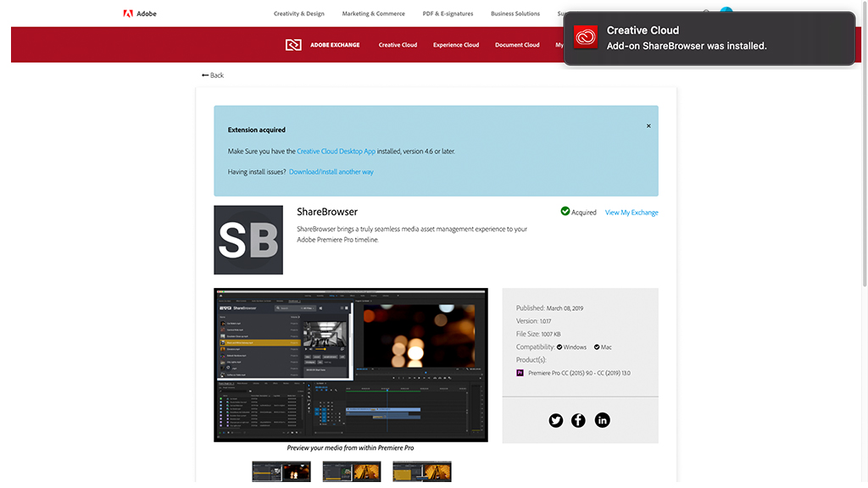Select the middle preview thumbnail
The image size is (868, 488).
tap(352, 471)
